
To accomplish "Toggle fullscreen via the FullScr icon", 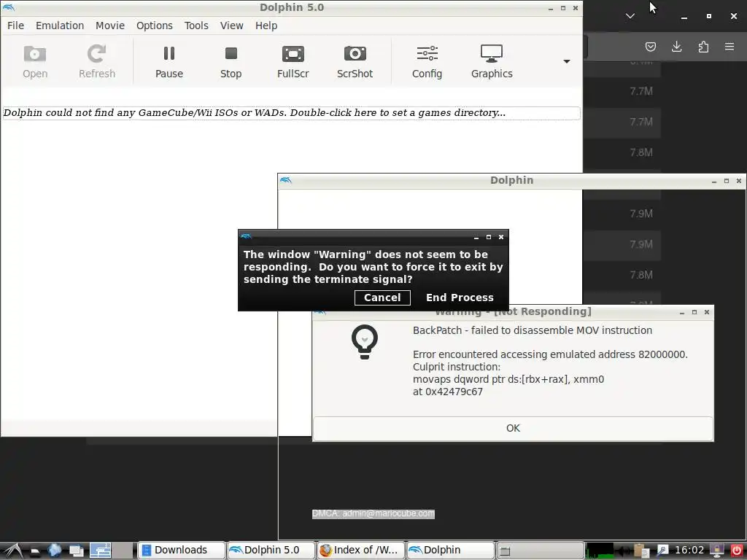I will pos(293,61).
